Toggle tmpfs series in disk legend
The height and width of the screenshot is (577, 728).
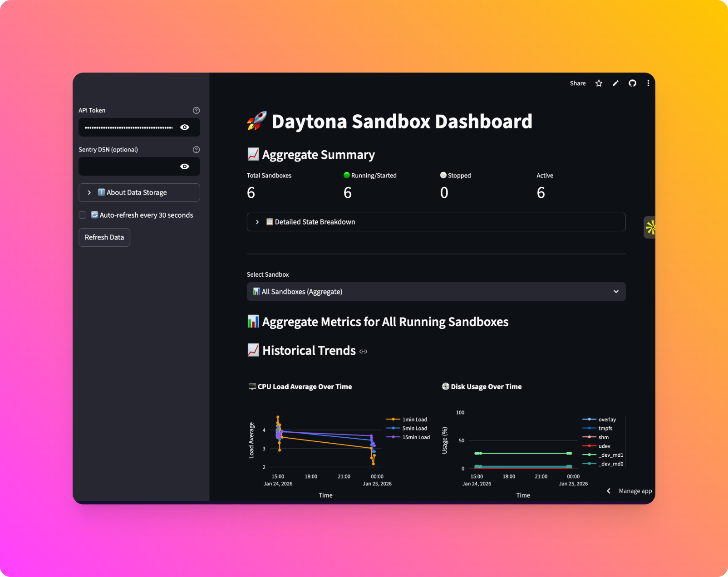(x=598, y=429)
